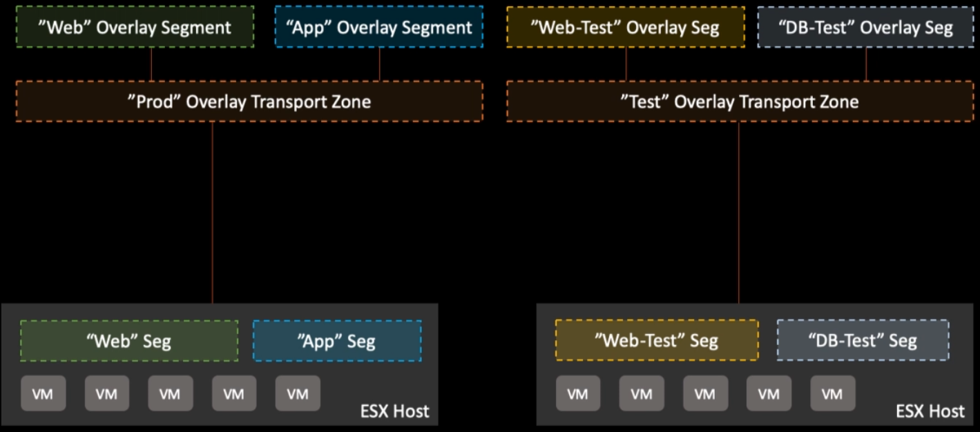Select the middle VM in Test ESX host
Screen dimensions: 980x432
click(705, 394)
